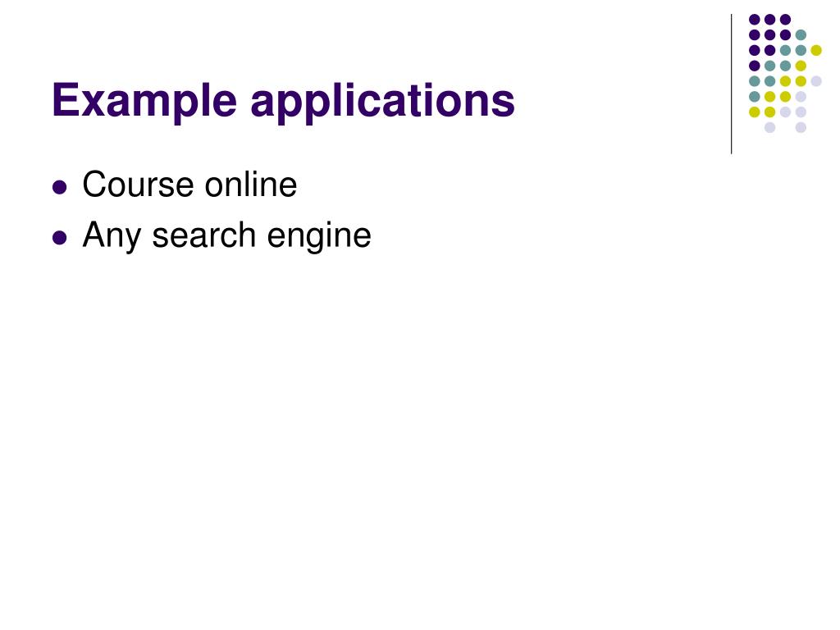Click the only lavender dot in the fifth dot row
The width and height of the screenshot is (840, 630).
pyautogui.click(x=816, y=81)
